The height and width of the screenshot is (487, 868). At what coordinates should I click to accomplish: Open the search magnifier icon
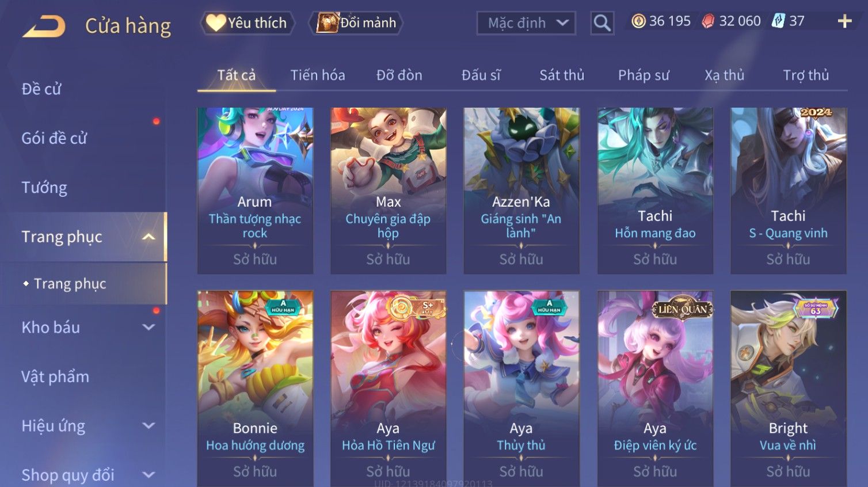pos(602,23)
